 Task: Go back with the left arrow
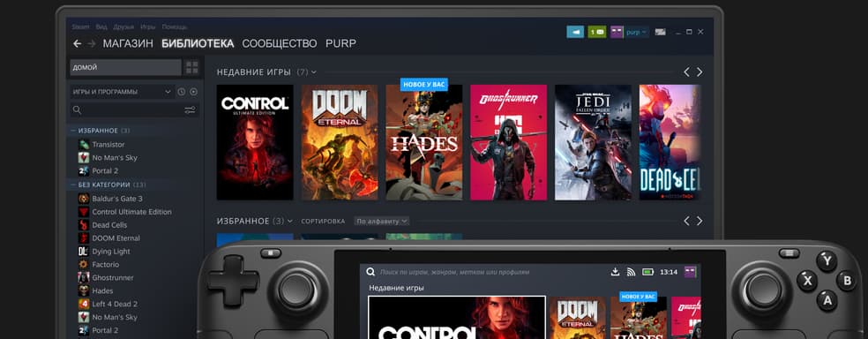[x=77, y=44]
